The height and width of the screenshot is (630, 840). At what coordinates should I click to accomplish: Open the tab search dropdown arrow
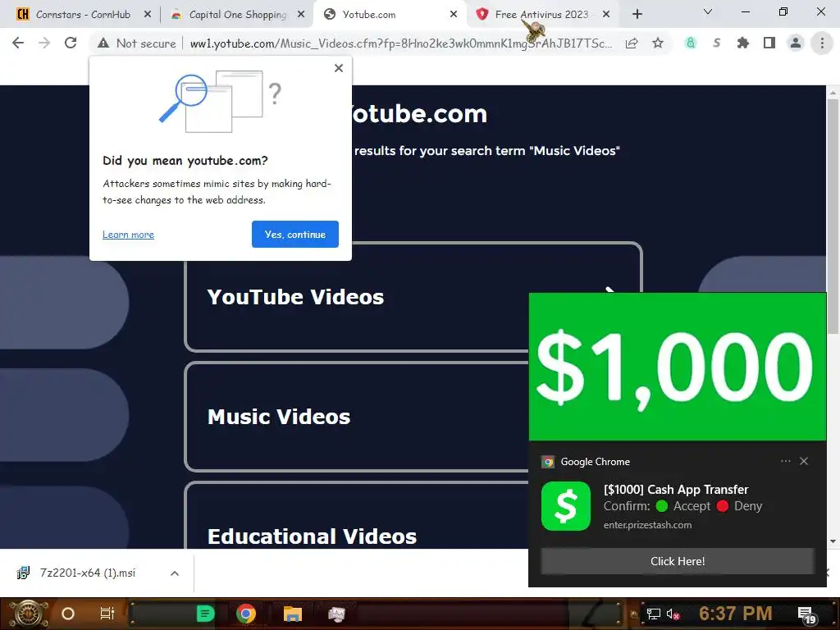[x=708, y=11]
